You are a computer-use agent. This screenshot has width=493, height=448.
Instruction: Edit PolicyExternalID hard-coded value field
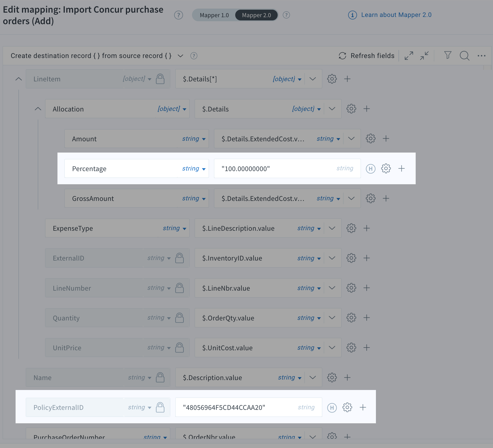coord(249,407)
